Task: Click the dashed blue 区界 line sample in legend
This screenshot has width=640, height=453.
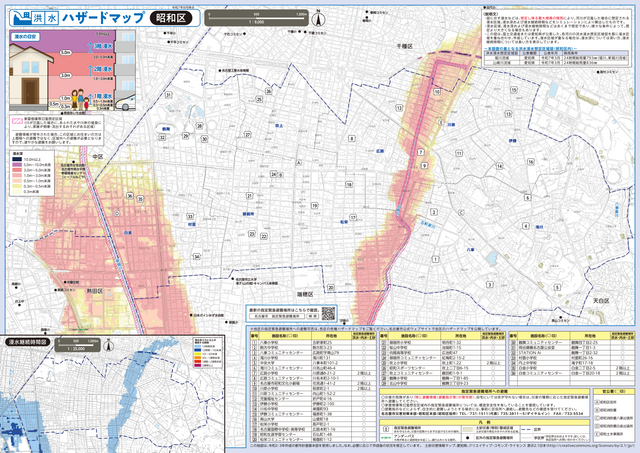Action: click(x=526, y=430)
